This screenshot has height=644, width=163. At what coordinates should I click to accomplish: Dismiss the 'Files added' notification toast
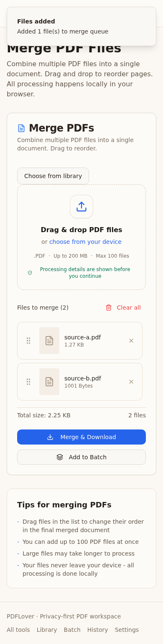pyautogui.click(x=81, y=26)
